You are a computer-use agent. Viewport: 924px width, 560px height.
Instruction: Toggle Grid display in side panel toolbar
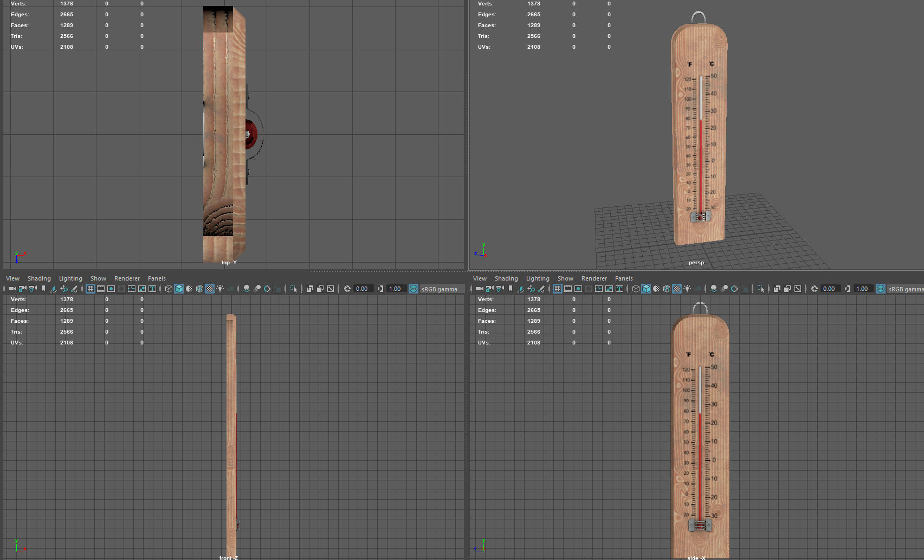(x=558, y=289)
